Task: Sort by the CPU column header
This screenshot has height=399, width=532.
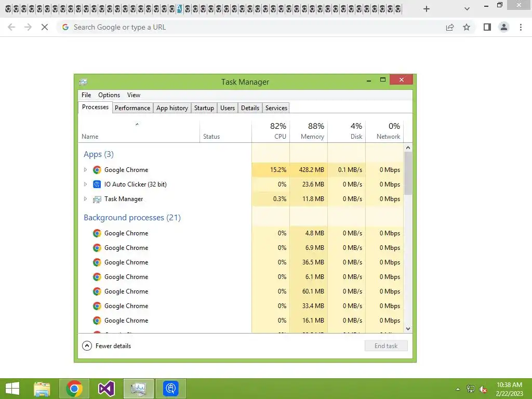Action: click(x=271, y=130)
